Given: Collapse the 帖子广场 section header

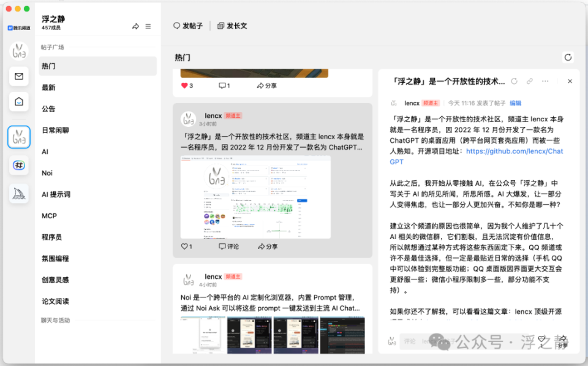Looking at the screenshot, I should [52, 47].
